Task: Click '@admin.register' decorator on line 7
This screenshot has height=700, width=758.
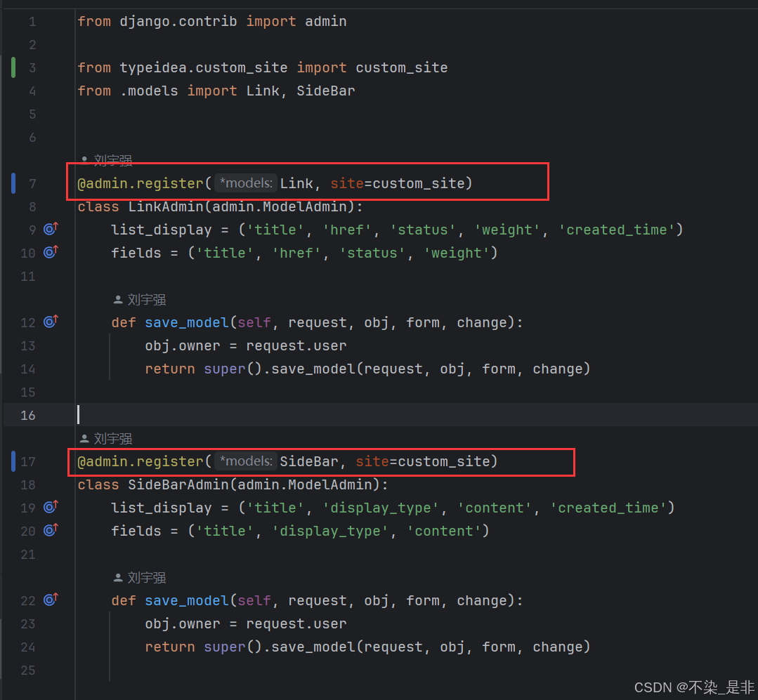Action: click(141, 183)
